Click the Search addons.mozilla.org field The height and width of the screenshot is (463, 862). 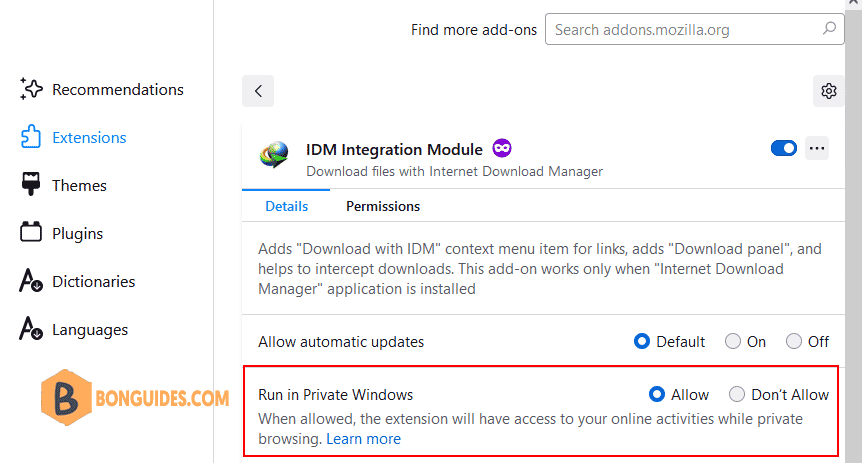694,29
